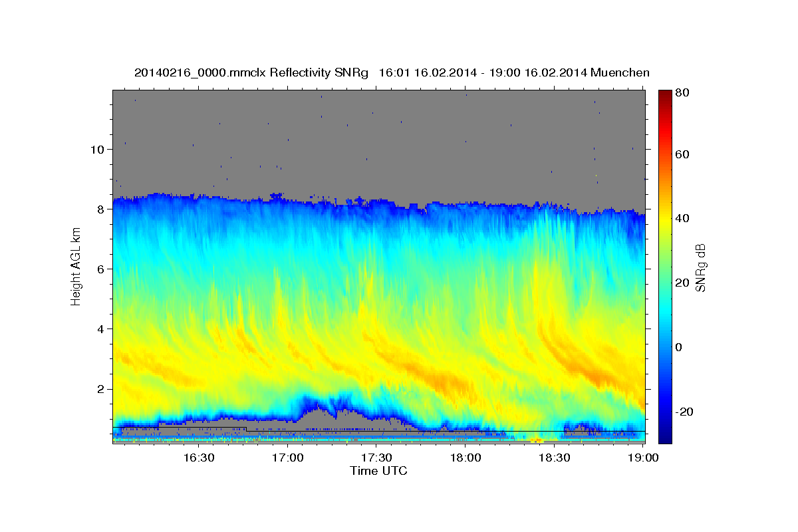Click the height tick label 2
This screenshot has width=798, height=532.
(x=101, y=388)
